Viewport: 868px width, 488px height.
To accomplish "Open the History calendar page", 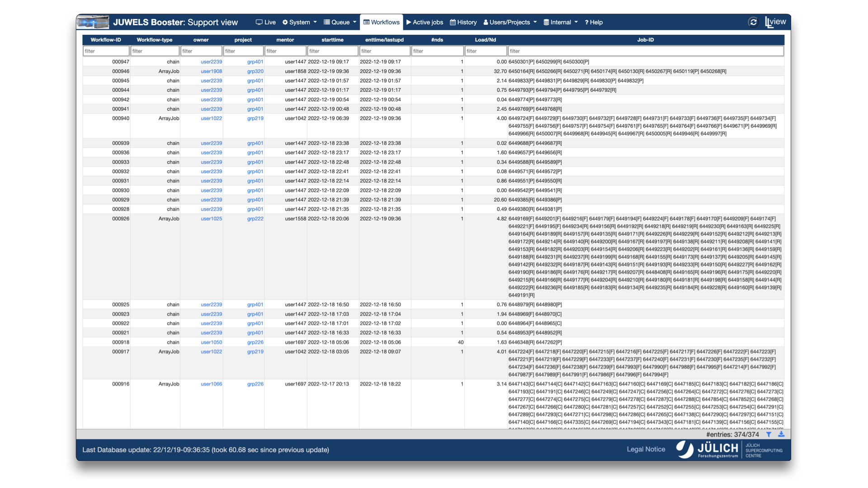I will pyautogui.click(x=463, y=22).
